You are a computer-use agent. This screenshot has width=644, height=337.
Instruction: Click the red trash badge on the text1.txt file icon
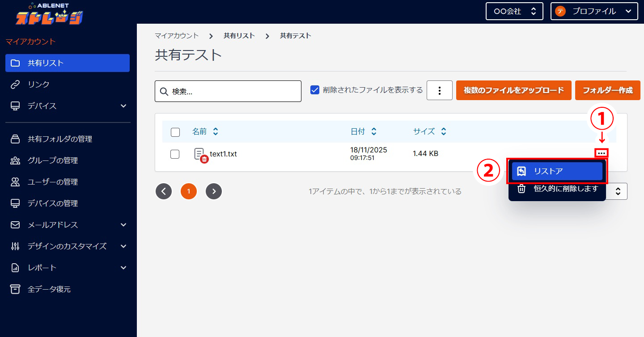click(x=203, y=159)
